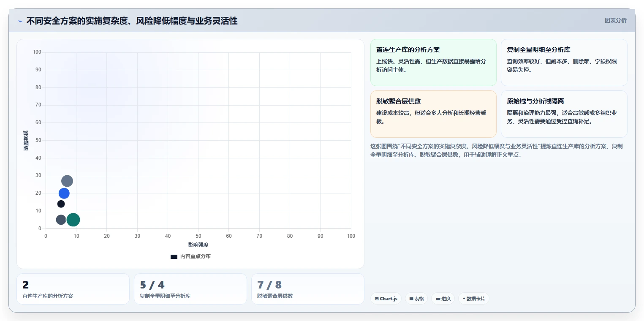Toggle the 内容重点分布 legend entry
The height and width of the screenshot is (321, 644).
click(x=190, y=256)
